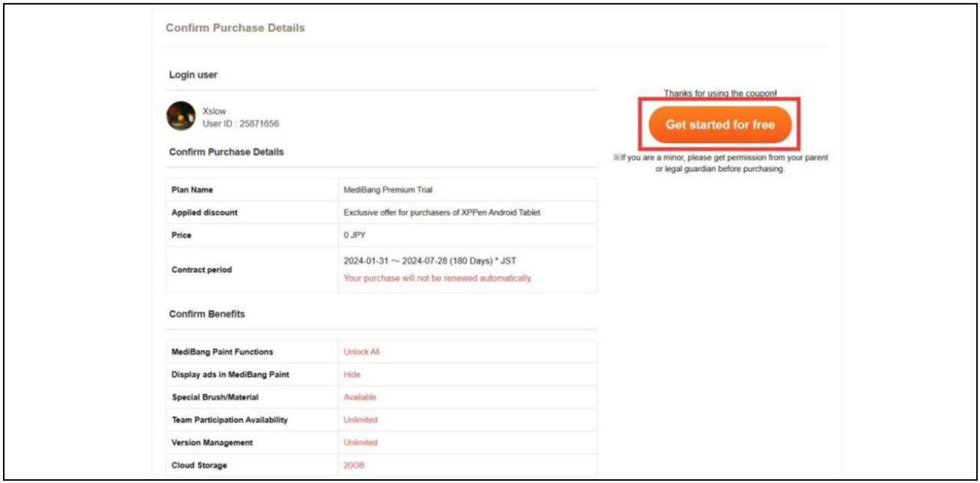
Task: Click the Thanks for using the coupon message
Action: [x=720, y=94]
